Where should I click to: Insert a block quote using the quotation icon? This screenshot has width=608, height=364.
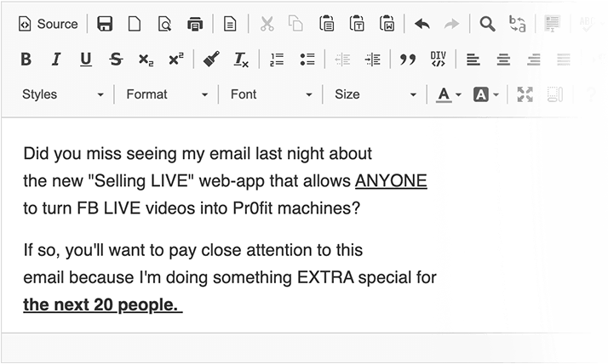pyautogui.click(x=408, y=60)
